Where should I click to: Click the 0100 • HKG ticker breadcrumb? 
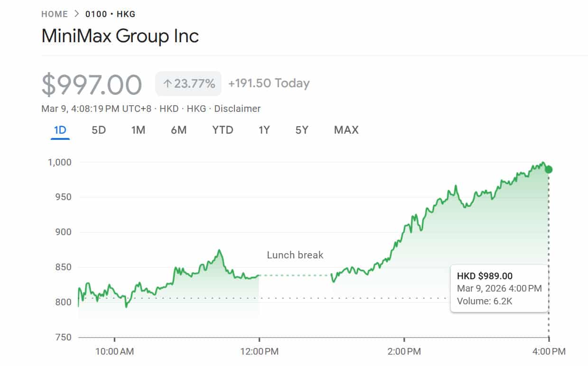(x=110, y=14)
